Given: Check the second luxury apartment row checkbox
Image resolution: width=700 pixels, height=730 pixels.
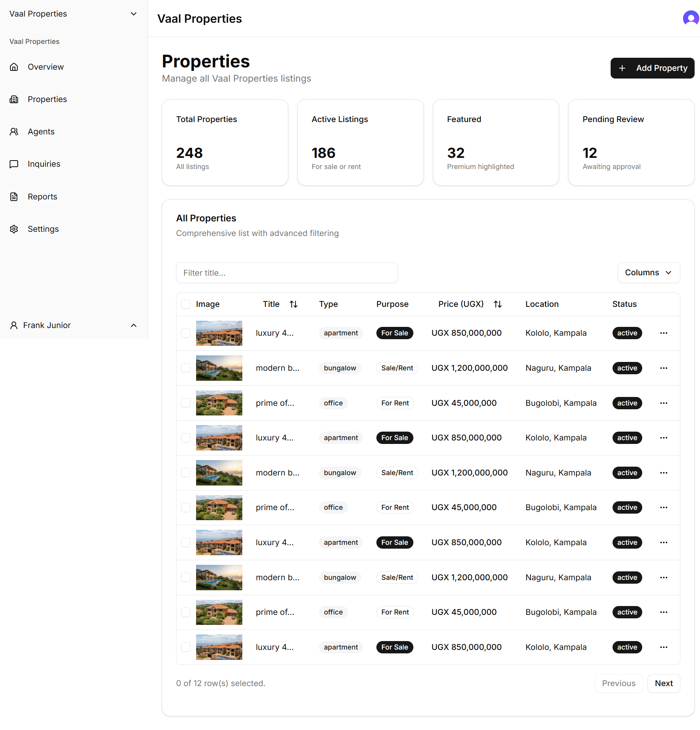Looking at the screenshot, I should click(x=186, y=438).
